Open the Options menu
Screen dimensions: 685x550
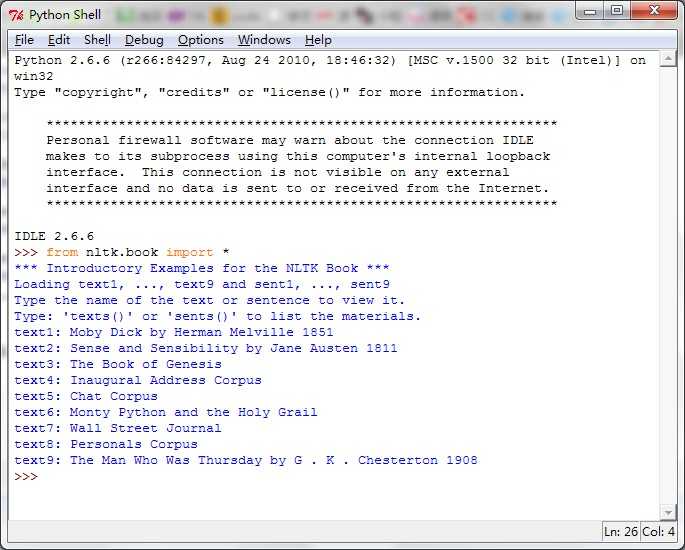point(201,40)
